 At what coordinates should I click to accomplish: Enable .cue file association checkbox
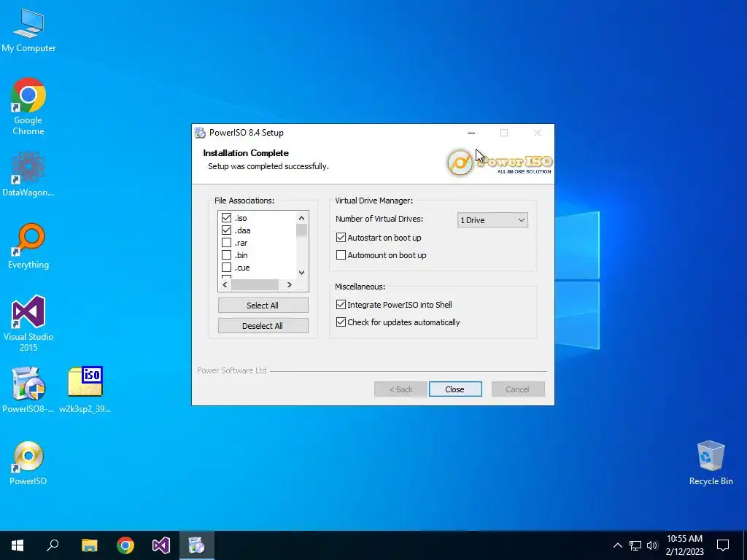pyautogui.click(x=226, y=268)
